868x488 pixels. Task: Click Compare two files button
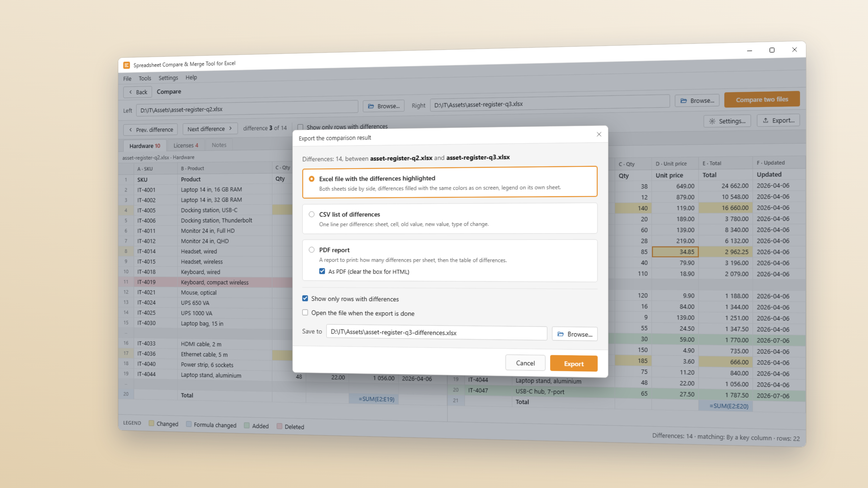click(x=762, y=99)
